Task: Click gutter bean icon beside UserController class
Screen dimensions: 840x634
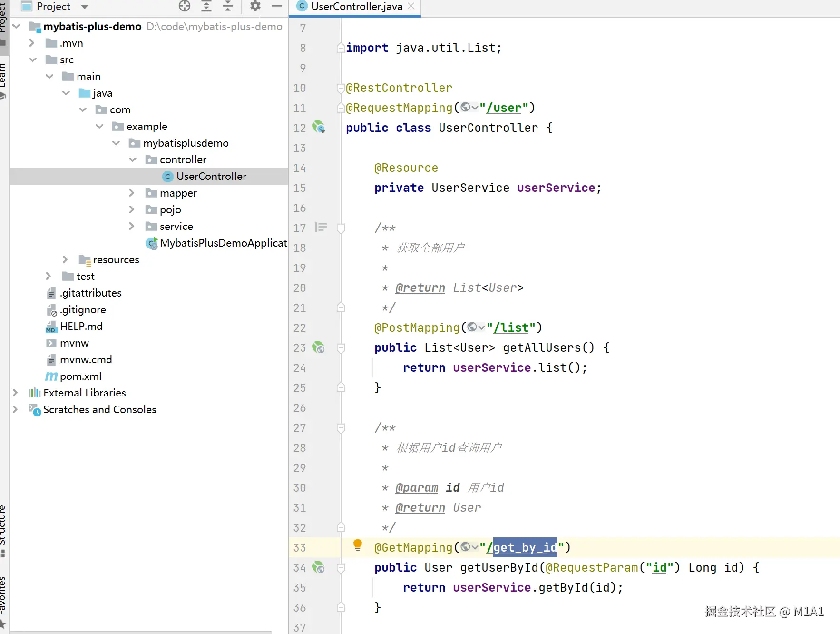Action: 318,127
